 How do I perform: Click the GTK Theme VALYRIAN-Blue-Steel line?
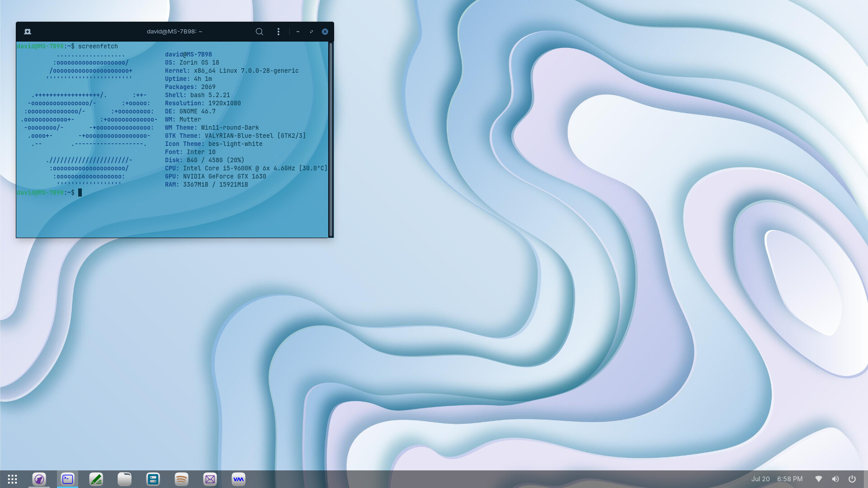(x=236, y=136)
